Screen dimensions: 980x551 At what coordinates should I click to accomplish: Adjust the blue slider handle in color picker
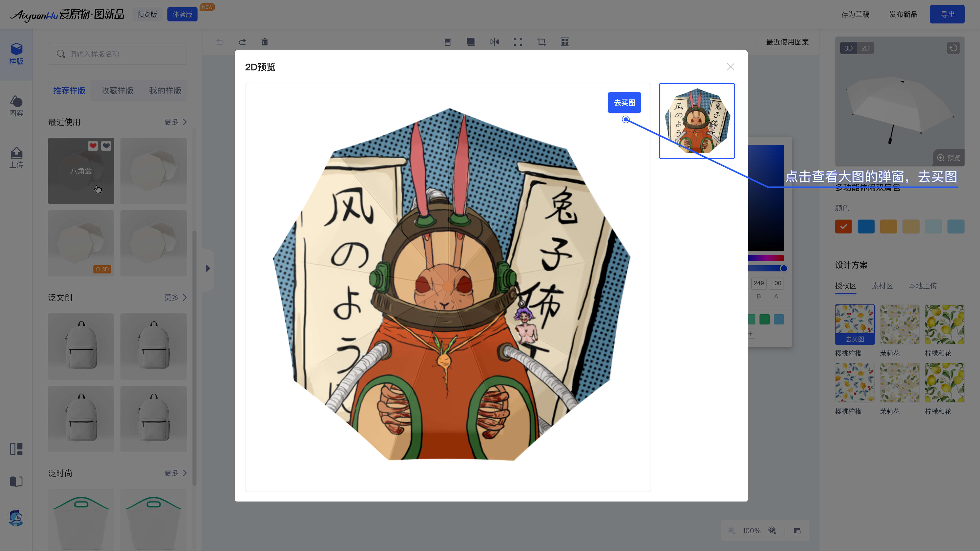point(784,268)
